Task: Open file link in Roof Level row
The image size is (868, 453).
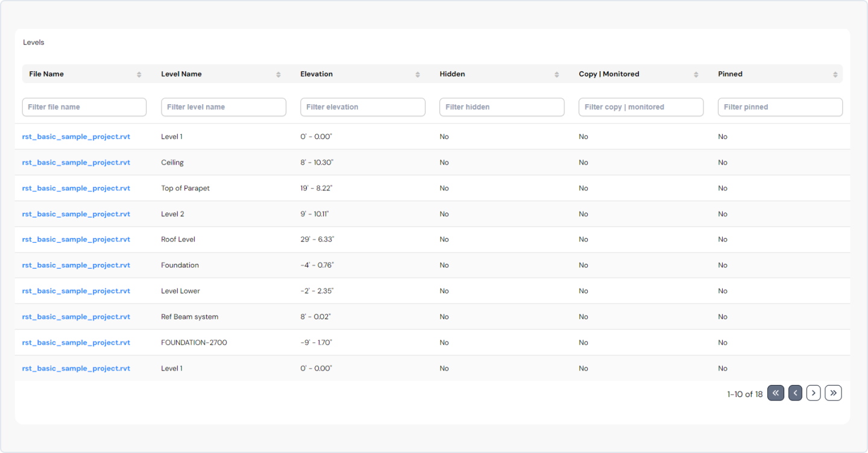Action: [x=76, y=240]
